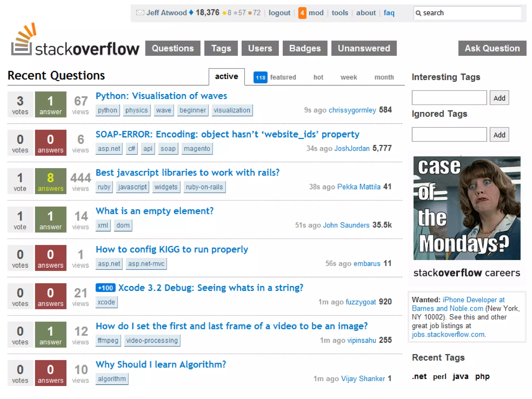532x399 pixels.
Task: Select the week tab
Action: coord(348,77)
